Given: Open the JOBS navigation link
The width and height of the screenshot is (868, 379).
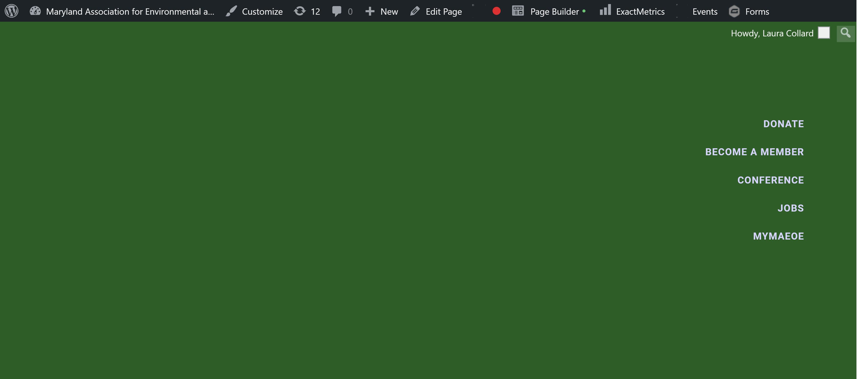Looking at the screenshot, I should pyautogui.click(x=790, y=208).
